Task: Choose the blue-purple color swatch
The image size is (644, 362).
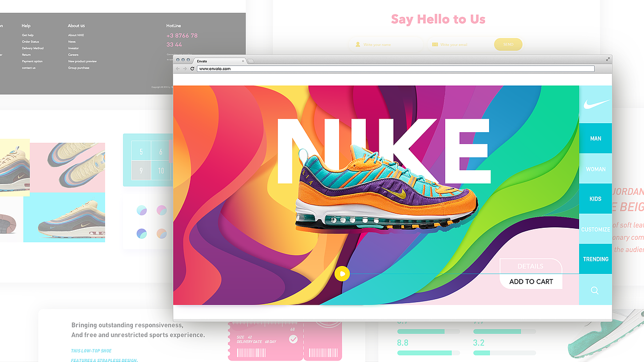Action: [142, 210]
